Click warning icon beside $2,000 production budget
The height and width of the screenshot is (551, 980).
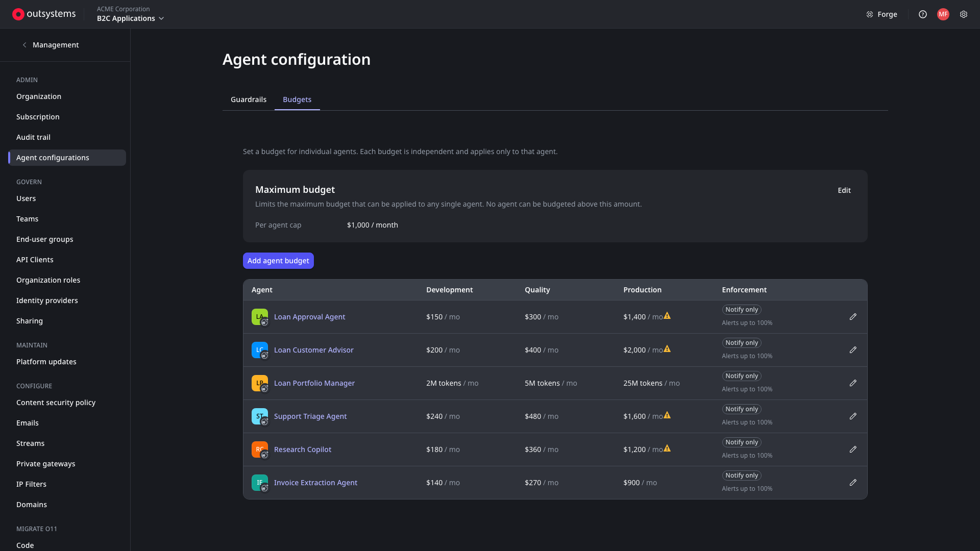point(667,349)
